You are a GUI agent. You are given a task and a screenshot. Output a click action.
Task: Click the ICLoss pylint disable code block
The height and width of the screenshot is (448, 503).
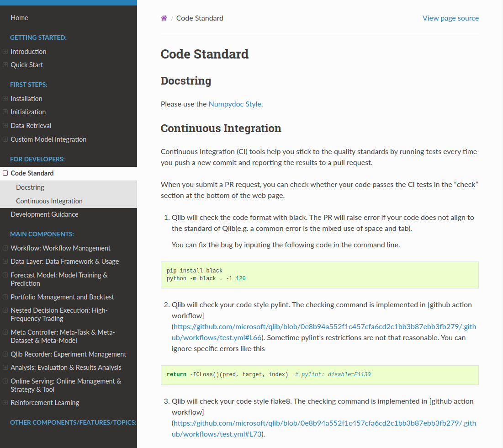click(x=319, y=375)
